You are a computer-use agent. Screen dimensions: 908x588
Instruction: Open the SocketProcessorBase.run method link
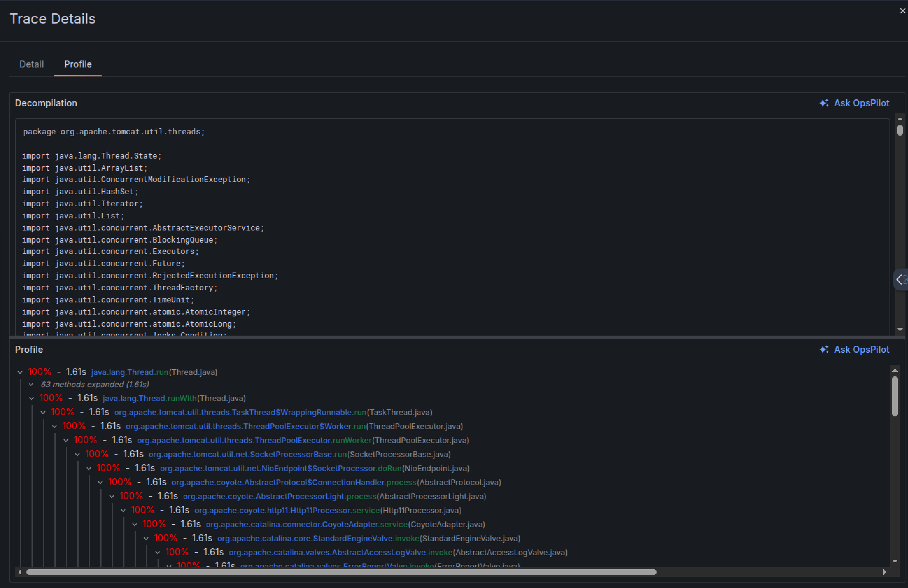(247, 454)
